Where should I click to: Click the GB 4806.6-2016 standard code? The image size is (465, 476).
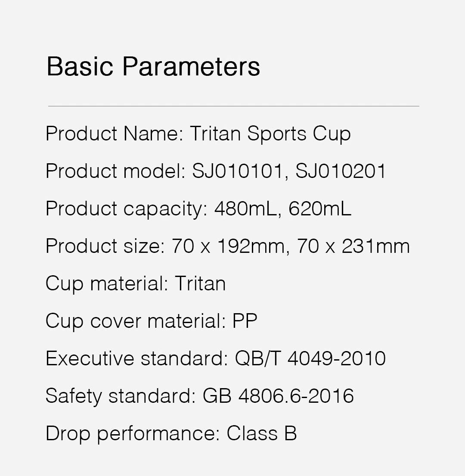(x=278, y=396)
